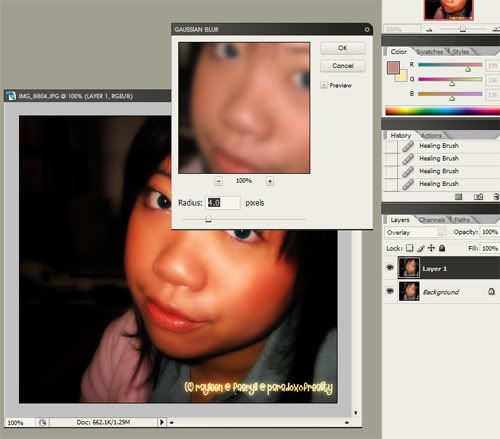Switch to the Styles tab
Screen dimensions: 500x439
(461, 52)
